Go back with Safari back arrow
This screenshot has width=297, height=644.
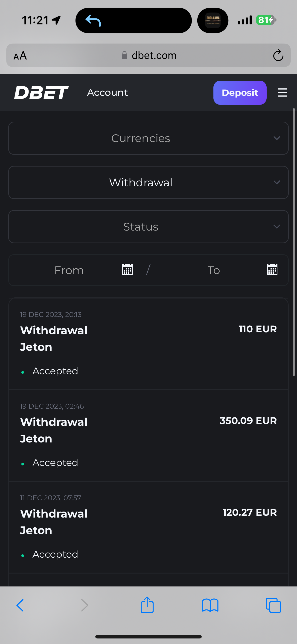(20, 605)
